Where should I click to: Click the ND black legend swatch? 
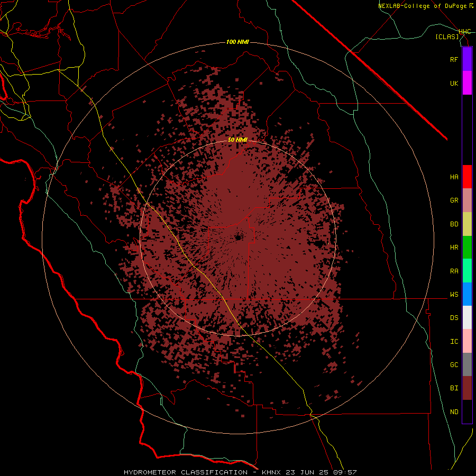tap(467, 411)
